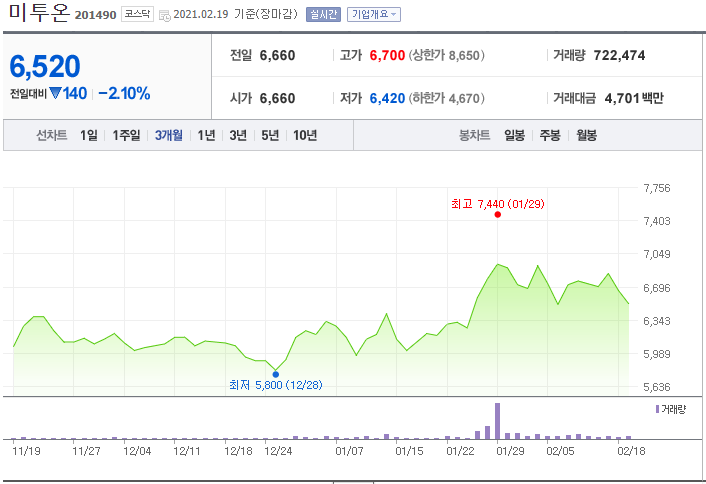Click the 실시간 button

[323, 14]
